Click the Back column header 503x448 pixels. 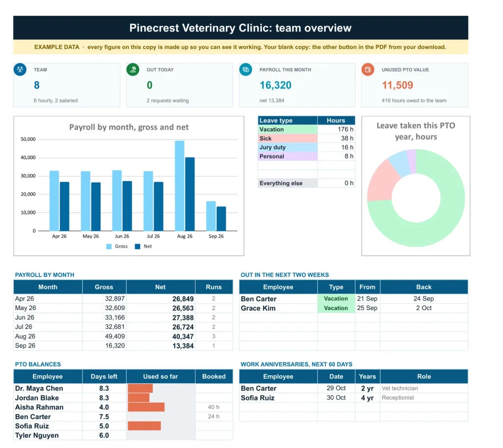pyautogui.click(x=424, y=287)
